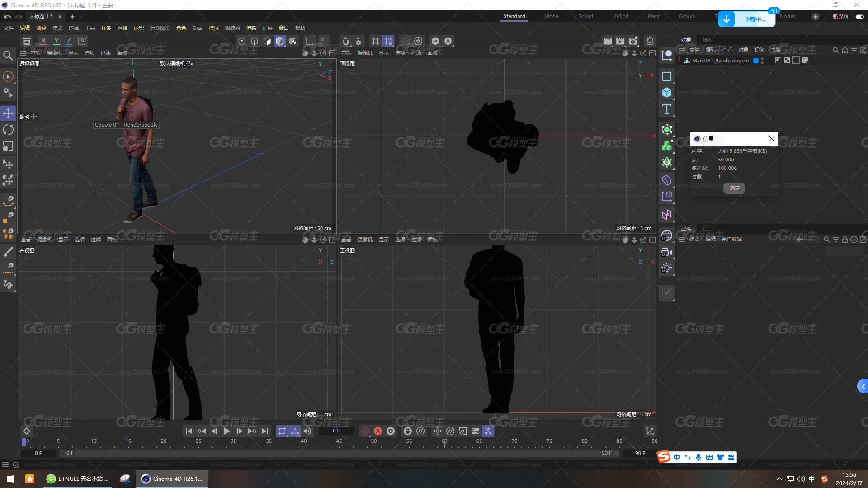Switch to the Sculpt layout tab
The image size is (868, 488).
point(586,16)
